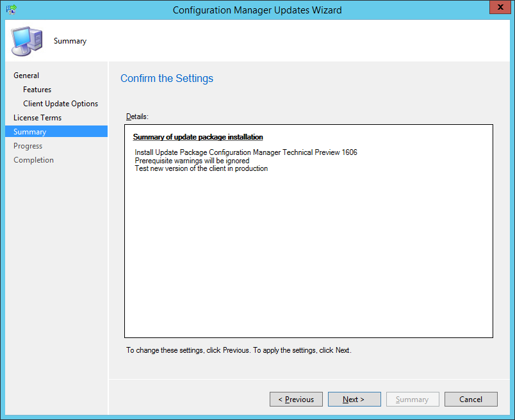This screenshot has height=420, width=515.
Task: Click the Previous button
Action: [297, 400]
